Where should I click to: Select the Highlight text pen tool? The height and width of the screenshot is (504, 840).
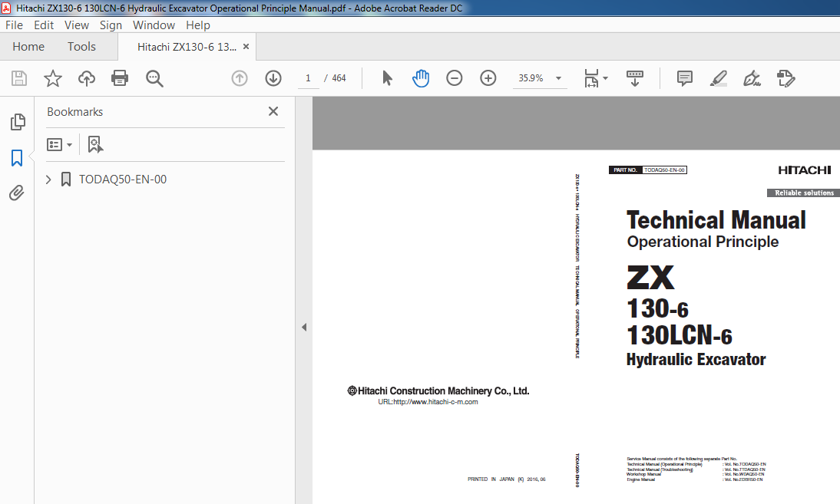pyautogui.click(x=719, y=78)
